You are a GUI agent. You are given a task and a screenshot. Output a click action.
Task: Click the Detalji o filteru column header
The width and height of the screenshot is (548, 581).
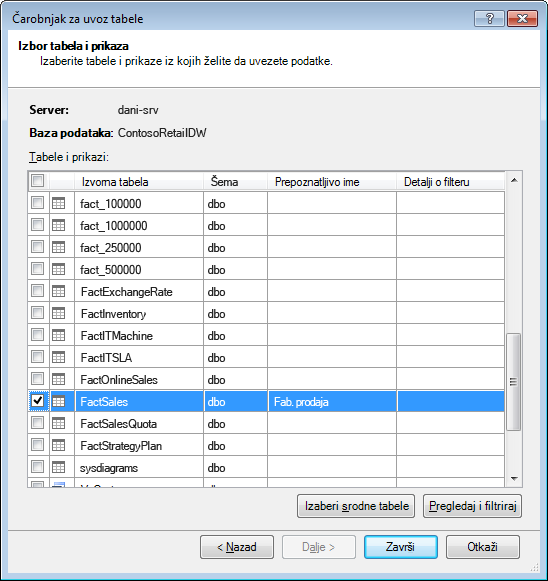click(x=451, y=182)
